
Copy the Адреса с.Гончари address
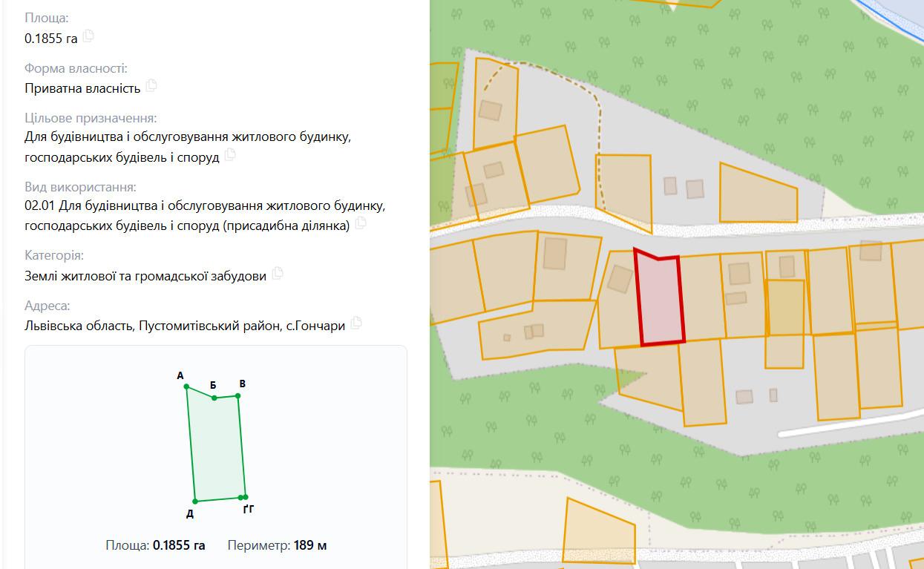tap(356, 323)
